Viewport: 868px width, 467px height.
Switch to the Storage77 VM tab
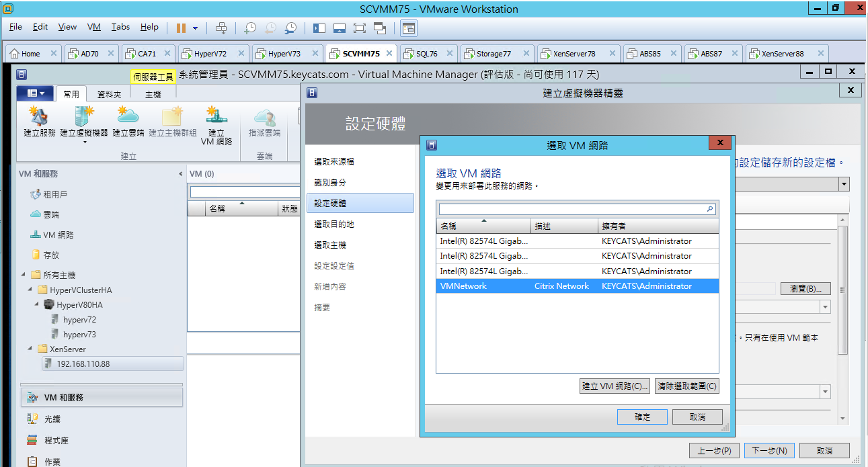tap(494, 54)
